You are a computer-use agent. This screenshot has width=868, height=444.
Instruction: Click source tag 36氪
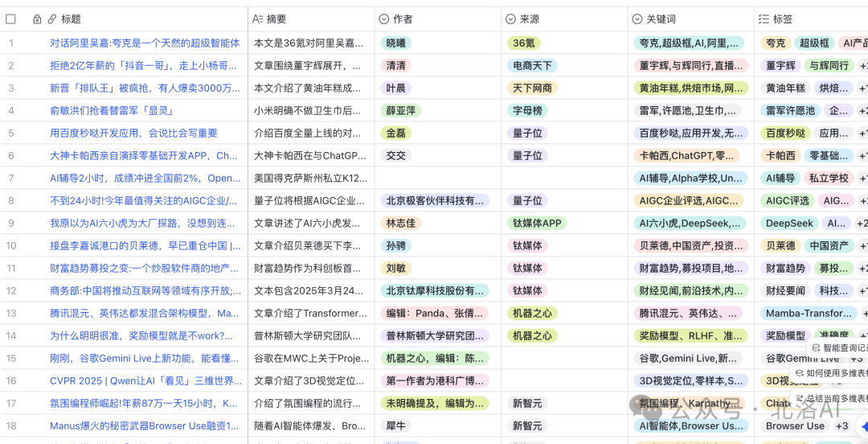pyautogui.click(x=524, y=43)
